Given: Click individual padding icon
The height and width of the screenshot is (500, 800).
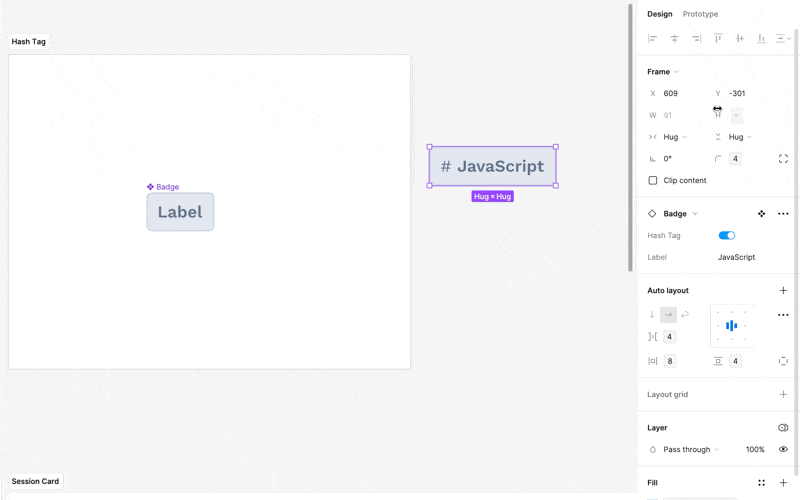Looking at the screenshot, I should tap(783, 361).
